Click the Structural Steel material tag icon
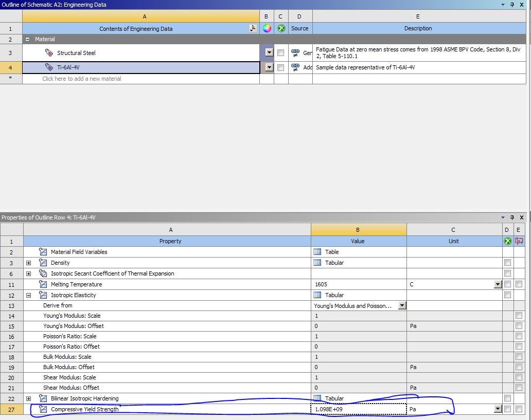 click(x=49, y=52)
